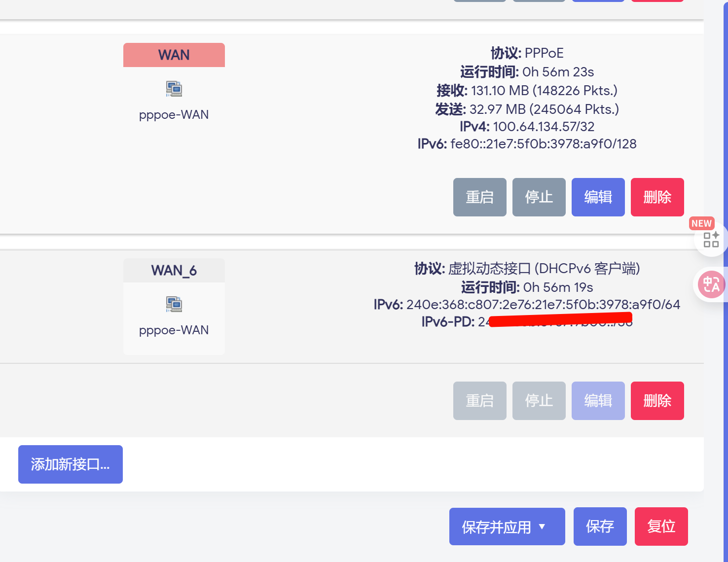The image size is (728, 562).
Task: Delete the WAN interface (删除)
Action: [x=657, y=197]
